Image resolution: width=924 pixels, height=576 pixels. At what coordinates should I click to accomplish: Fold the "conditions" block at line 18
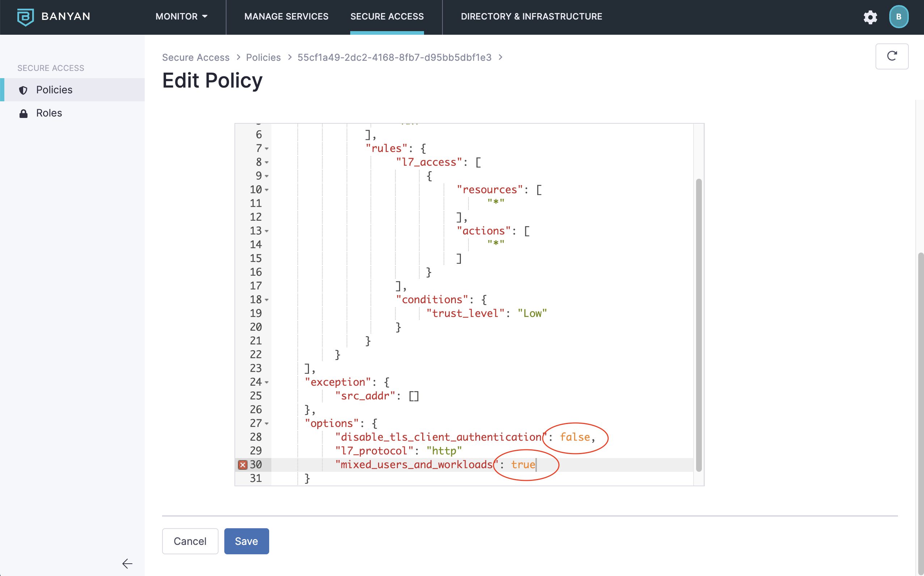tap(267, 300)
